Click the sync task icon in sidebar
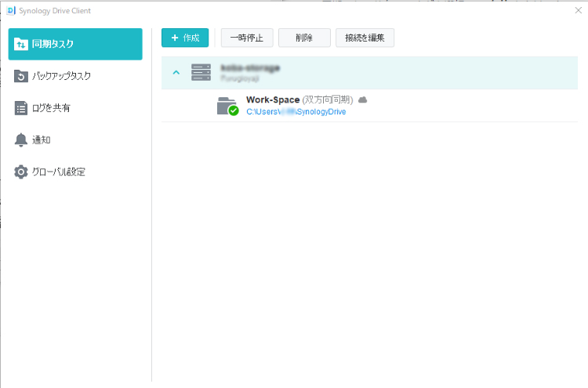 (21, 44)
